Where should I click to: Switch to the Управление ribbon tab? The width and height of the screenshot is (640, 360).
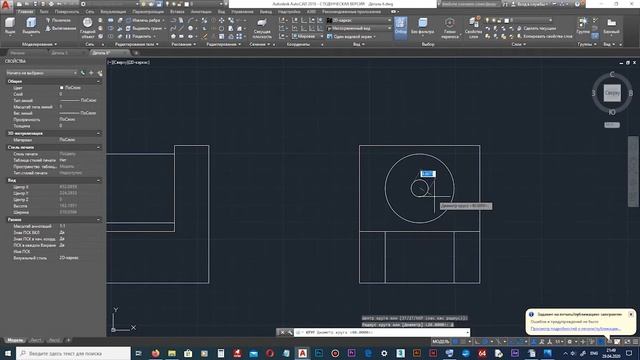(242, 12)
